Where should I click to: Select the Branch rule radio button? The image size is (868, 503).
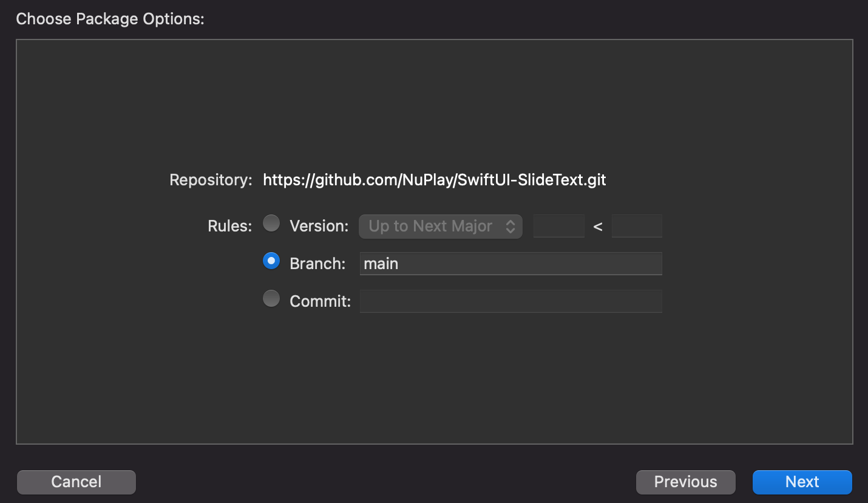pos(271,262)
